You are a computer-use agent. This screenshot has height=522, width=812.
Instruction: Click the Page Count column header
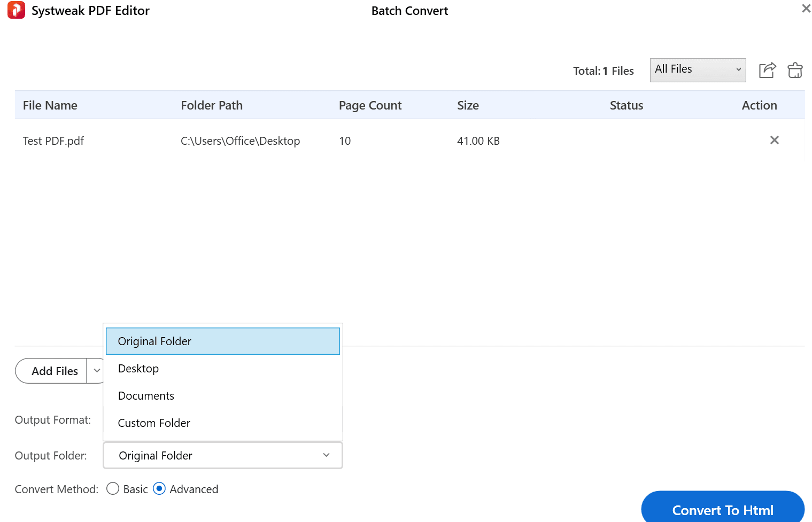point(369,105)
